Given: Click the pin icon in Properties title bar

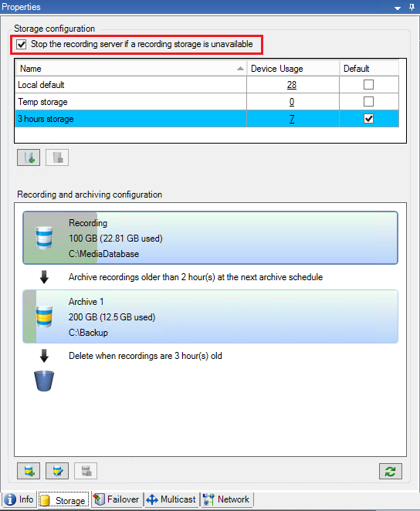Looking at the screenshot, I should [x=412, y=7].
